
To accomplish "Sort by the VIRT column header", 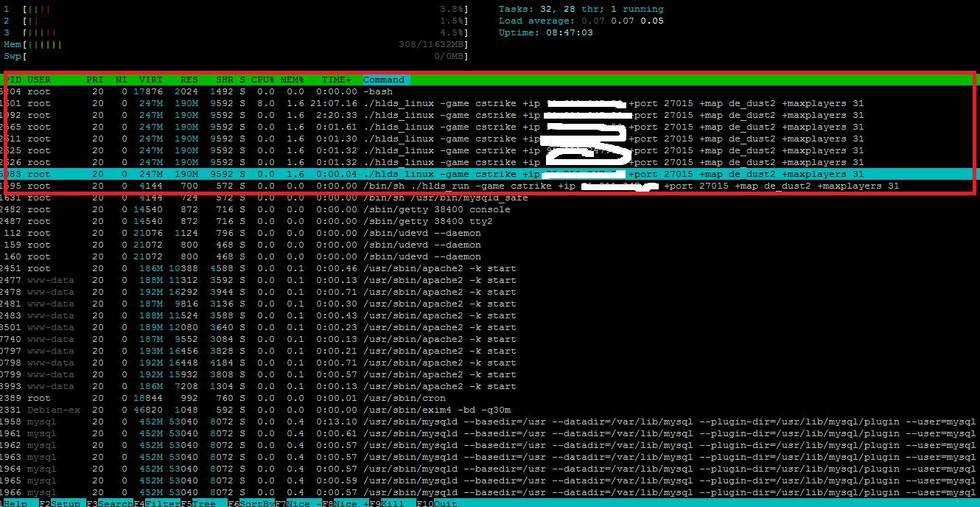I will (151, 80).
